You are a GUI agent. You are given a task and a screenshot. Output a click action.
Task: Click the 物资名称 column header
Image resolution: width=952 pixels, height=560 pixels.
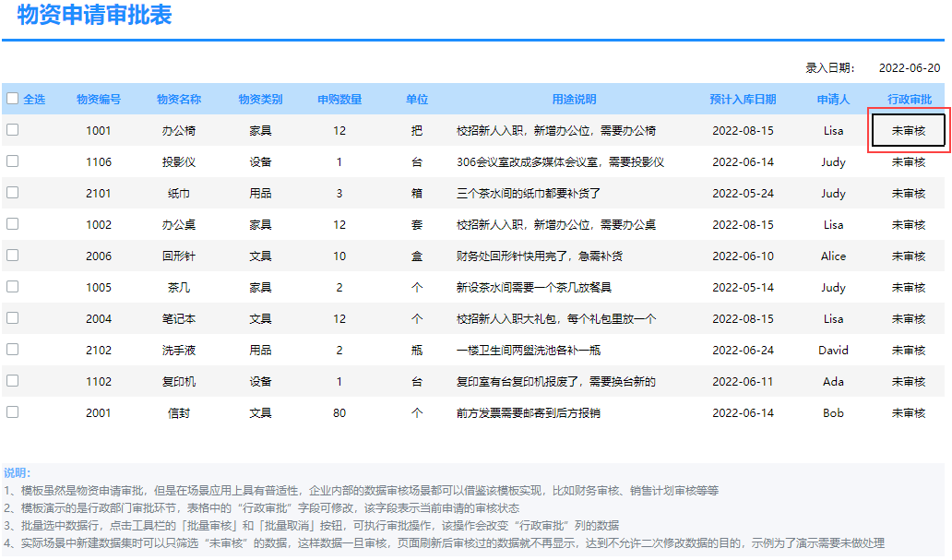coord(179,99)
